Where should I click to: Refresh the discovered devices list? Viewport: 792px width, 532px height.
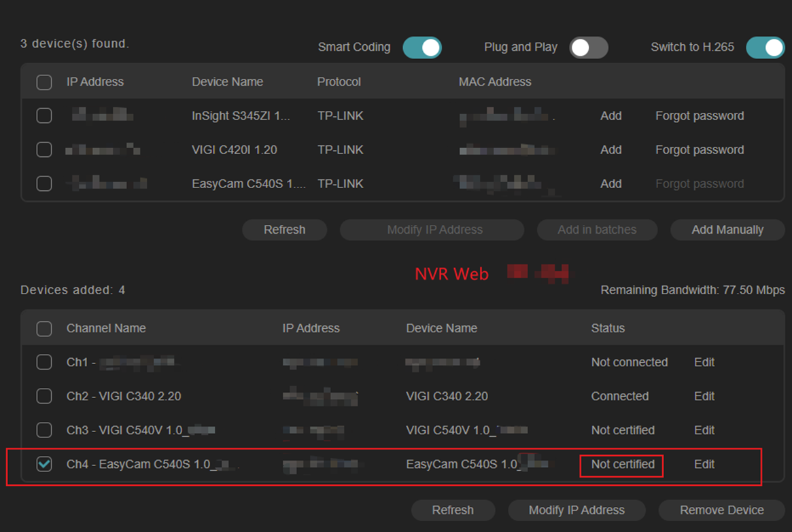284,230
